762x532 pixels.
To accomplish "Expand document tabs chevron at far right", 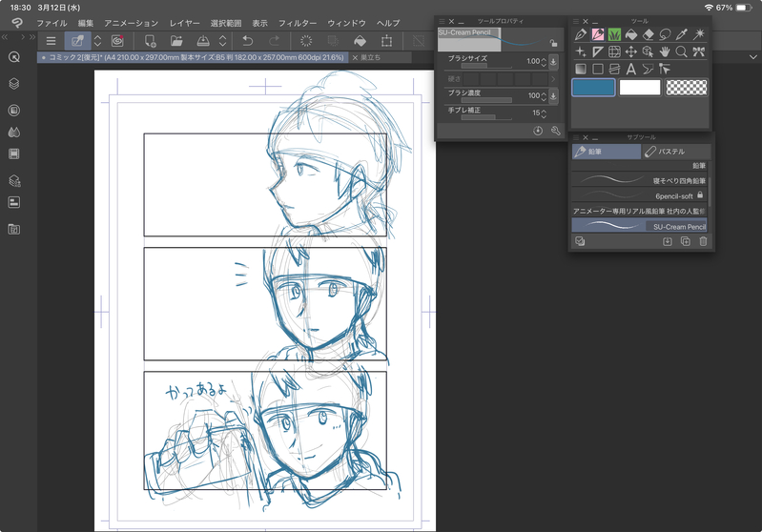I will click(x=753, y=57).
